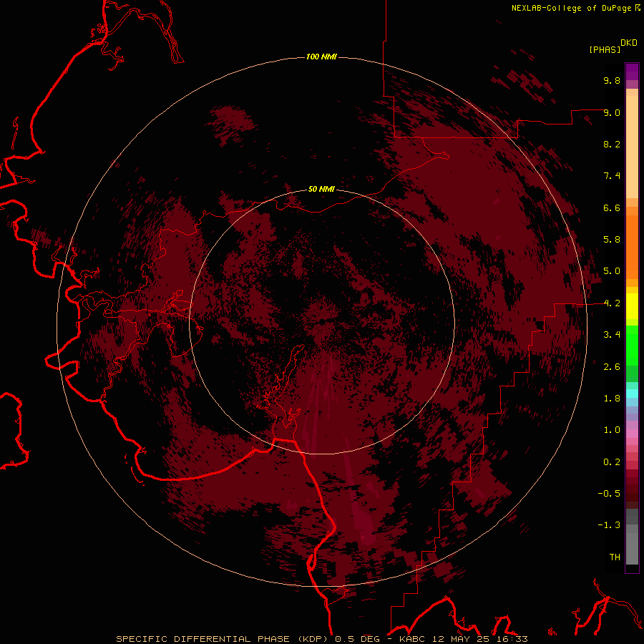The image size is (644, 644).
Task: Click the 3.4 scale value
Action: coord(612,335)
